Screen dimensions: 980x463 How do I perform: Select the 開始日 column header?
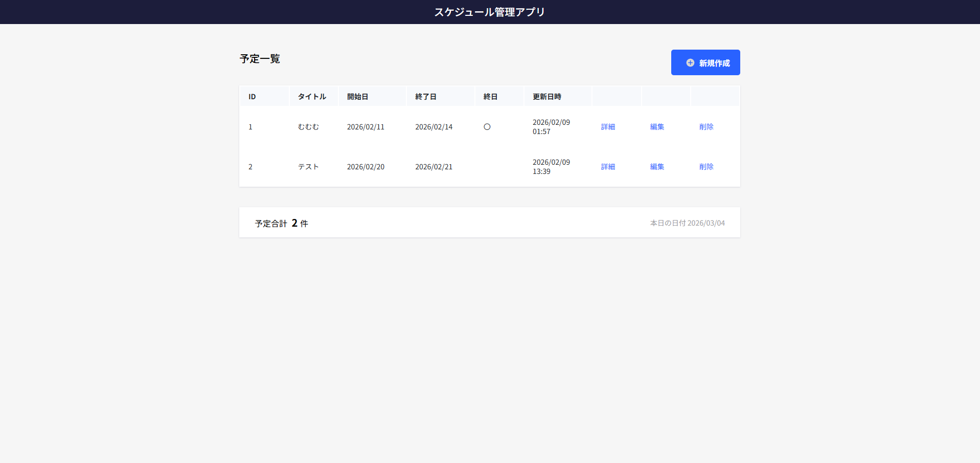(x=357, y=97)
